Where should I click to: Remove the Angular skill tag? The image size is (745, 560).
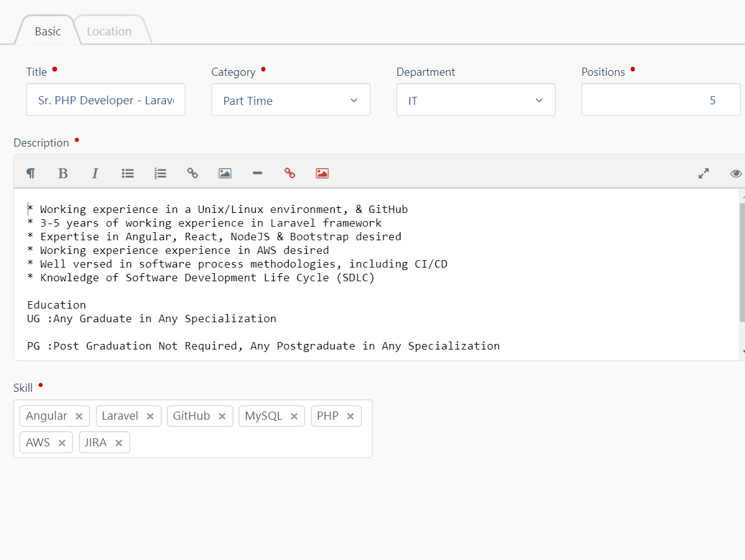(x=79, y=417)
